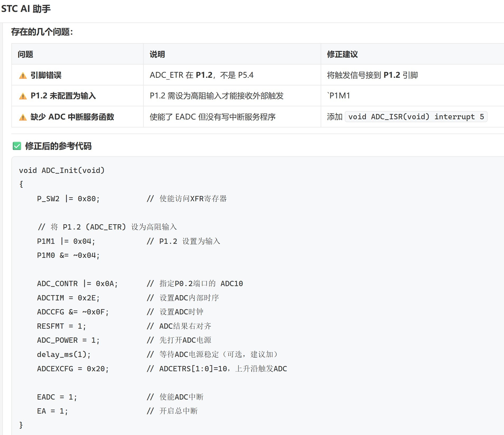Click the comment 设置ADC内部时序
Image resolution: width=504 pixels, height=435 pixels.
coord(183,298)
